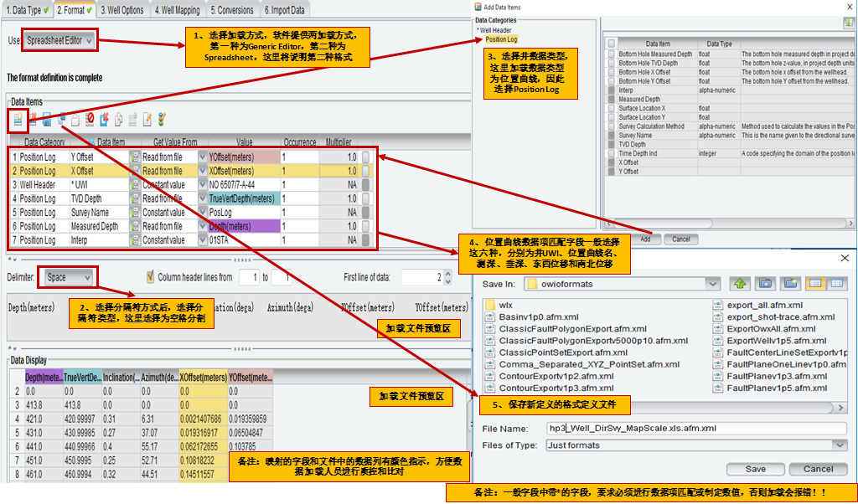
Task: Click the delete data item row icon
Action: coord(33,120)
